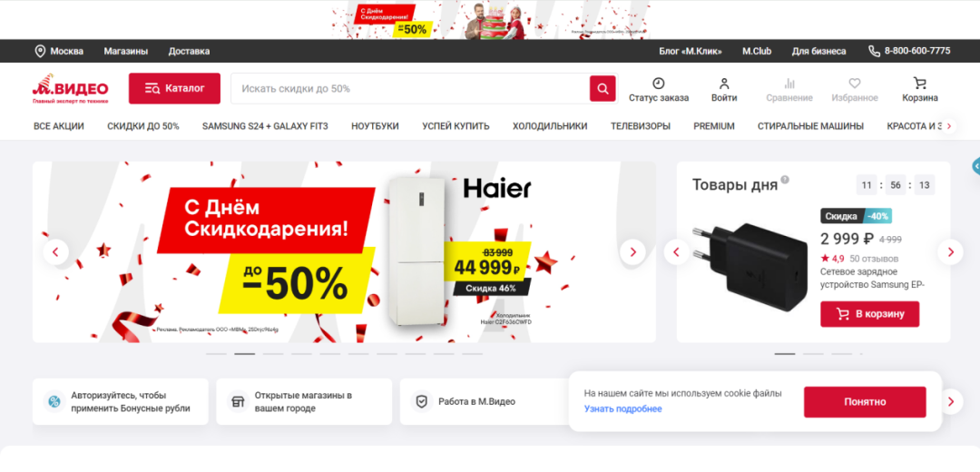Select the first banner slide indicator

coord(216,354)
